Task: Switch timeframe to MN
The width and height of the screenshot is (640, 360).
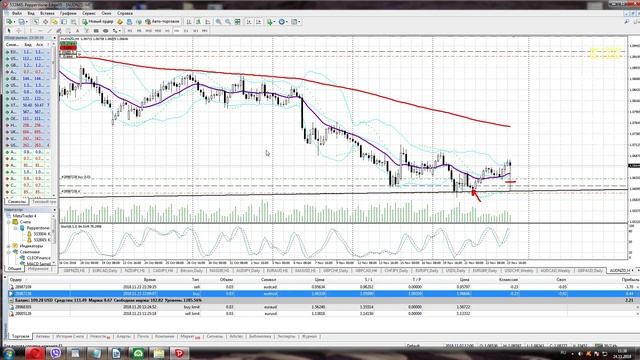Action: pos(204,31)
